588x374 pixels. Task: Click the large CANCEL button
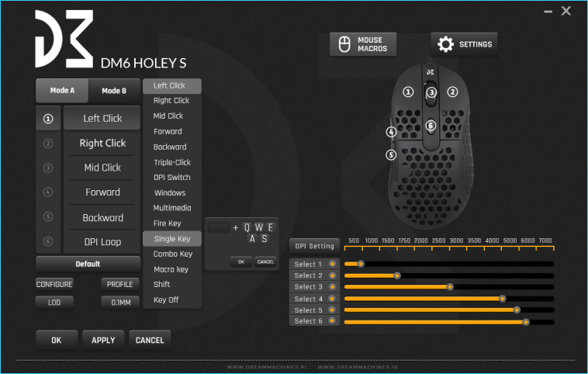click(150, 340)
